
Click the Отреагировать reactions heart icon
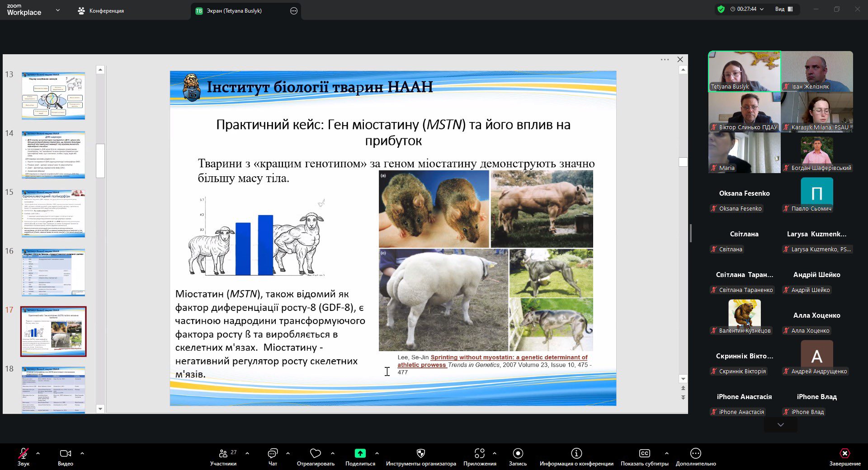(x=316, y=453)
